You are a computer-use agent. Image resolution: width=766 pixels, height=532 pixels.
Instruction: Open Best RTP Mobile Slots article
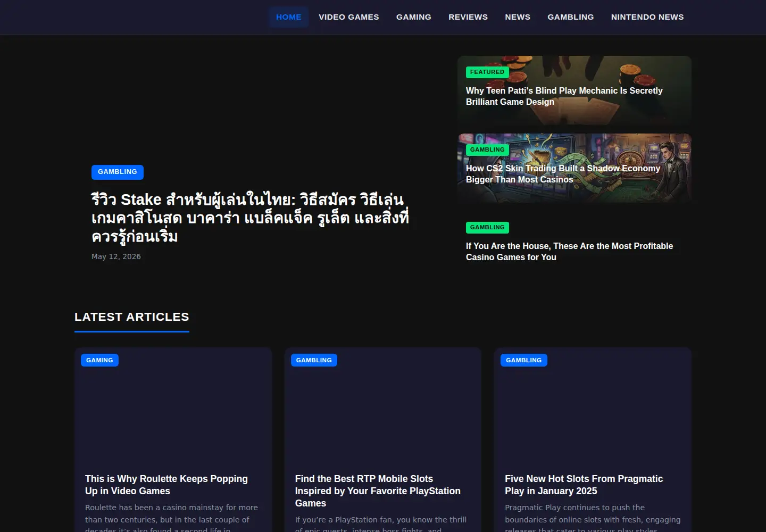pos(378,491)
